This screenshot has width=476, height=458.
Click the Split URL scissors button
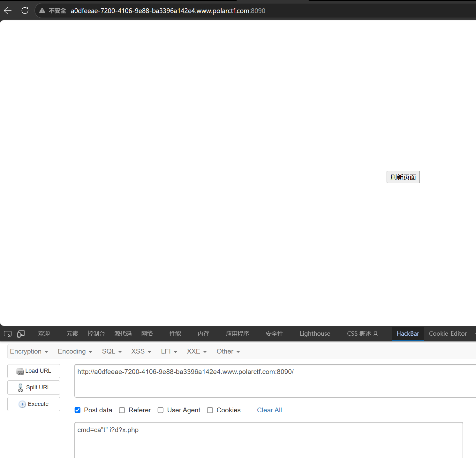pyautogui.click(x=34, y=387)
